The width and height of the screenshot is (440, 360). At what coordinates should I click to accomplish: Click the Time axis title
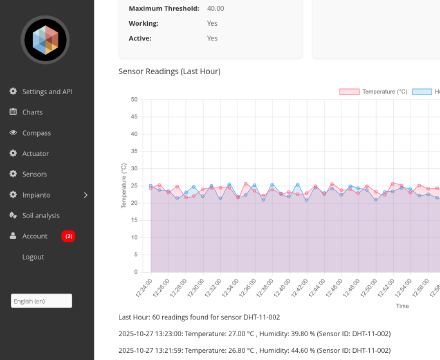tap(402, 306)
